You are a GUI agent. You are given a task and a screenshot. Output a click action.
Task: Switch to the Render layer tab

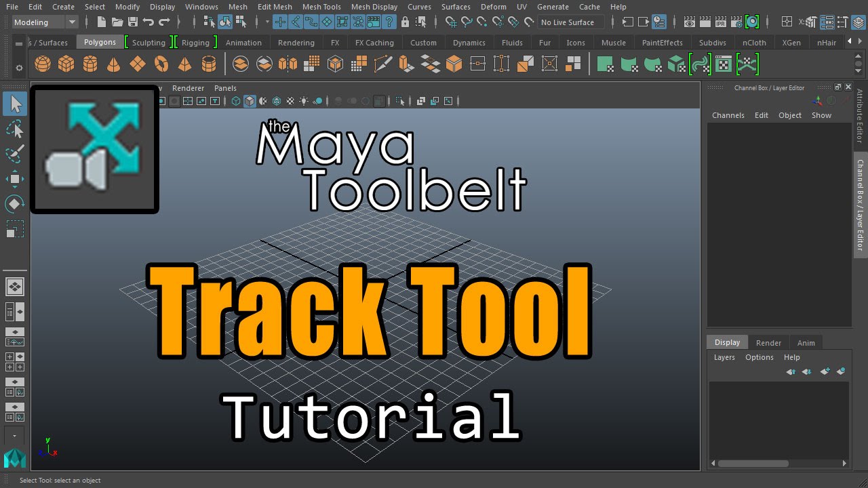768,342
